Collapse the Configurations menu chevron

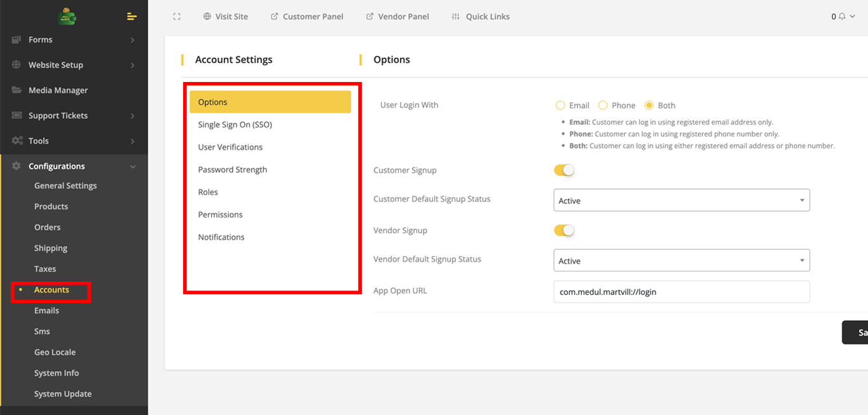click(132, 167)
